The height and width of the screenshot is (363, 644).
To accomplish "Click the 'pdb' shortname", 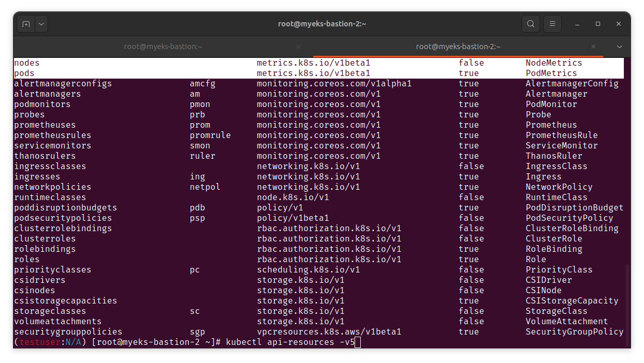I will [x=197, y=207].
